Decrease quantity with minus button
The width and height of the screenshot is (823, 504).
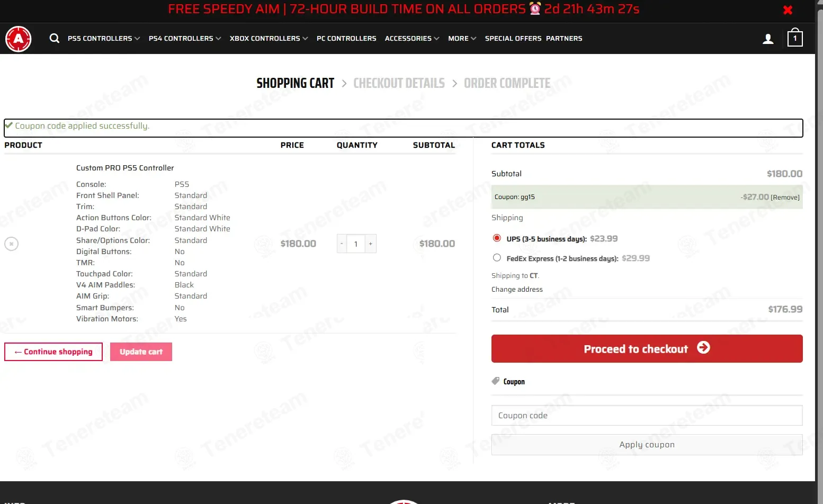coord(342,244)
